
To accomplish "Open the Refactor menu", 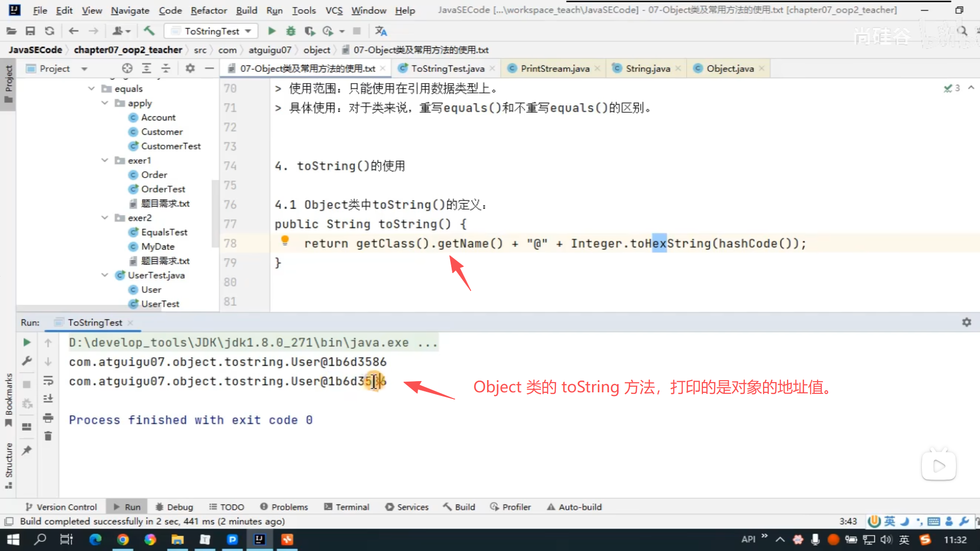I will 208,10.
